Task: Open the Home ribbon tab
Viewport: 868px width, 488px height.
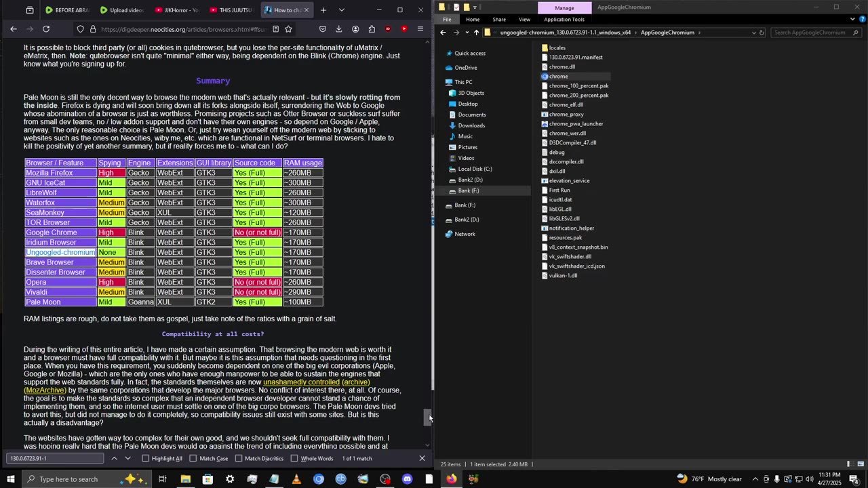Action: (x=473, y=19)
